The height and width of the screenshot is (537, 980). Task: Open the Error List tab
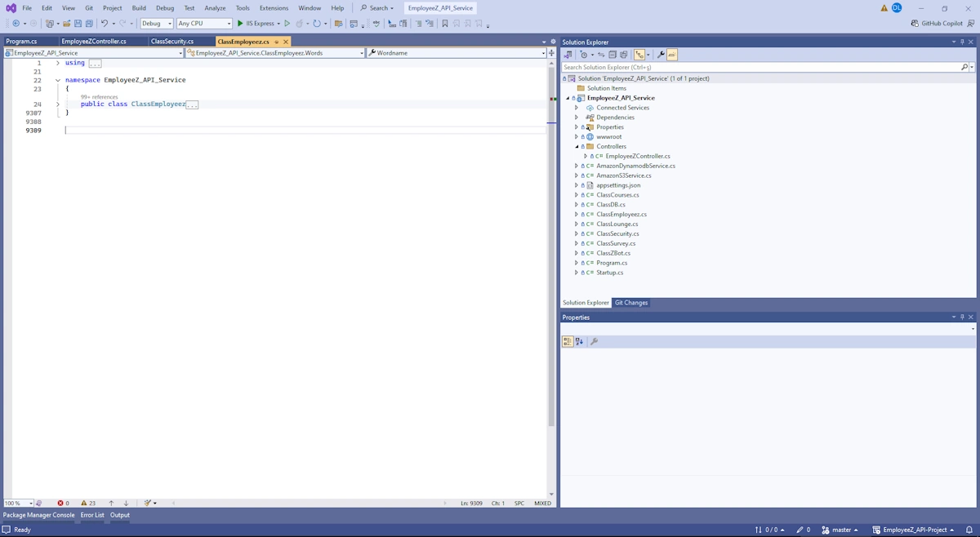point(92,515)
